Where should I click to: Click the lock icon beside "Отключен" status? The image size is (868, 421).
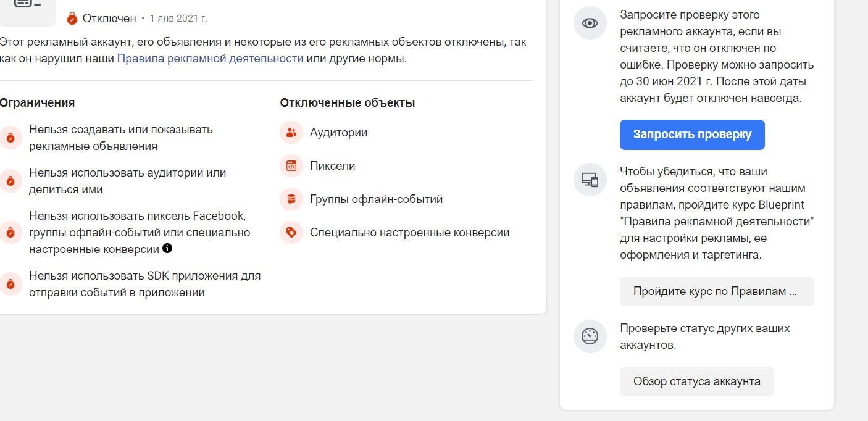(x=72, y=18)
